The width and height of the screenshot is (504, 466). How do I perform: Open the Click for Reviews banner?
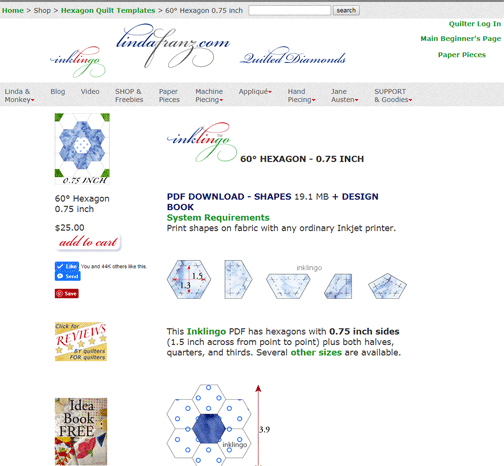(81, 341)
